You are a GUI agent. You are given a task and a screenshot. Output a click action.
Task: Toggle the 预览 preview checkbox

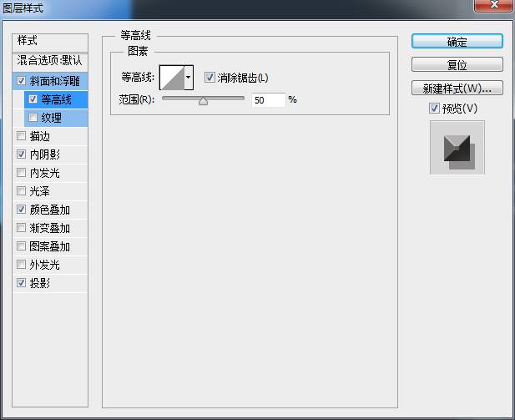pos(434,109)
